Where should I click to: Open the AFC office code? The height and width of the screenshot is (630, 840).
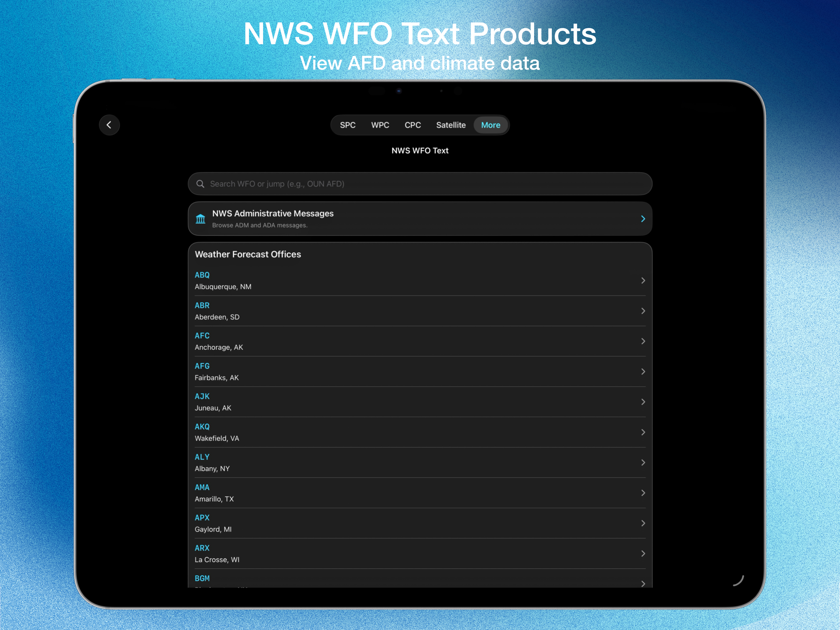click(202, 336)
